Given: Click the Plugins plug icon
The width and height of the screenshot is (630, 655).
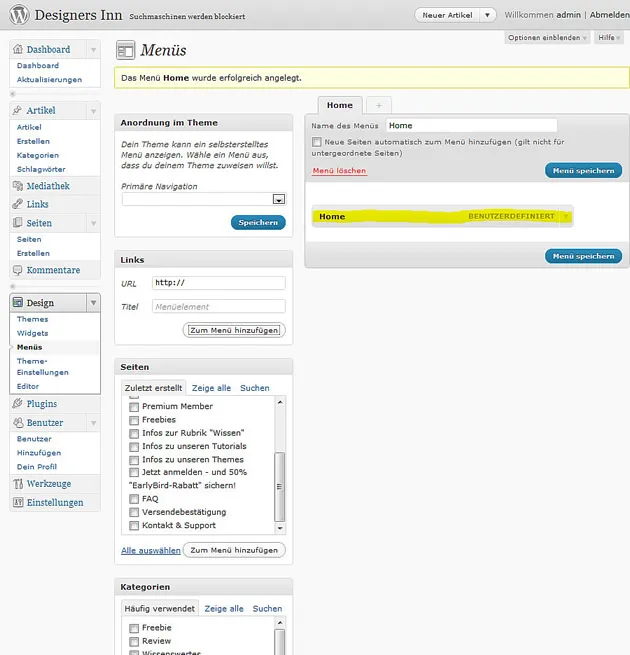Looking at the screenshot, I should pos(17,403).
